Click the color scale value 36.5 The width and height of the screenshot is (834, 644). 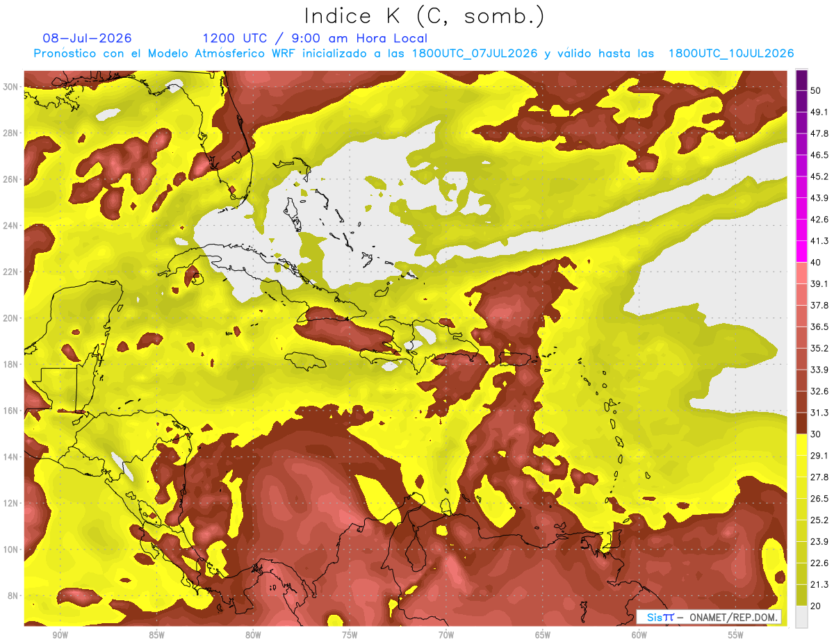(x=819, y=327)
